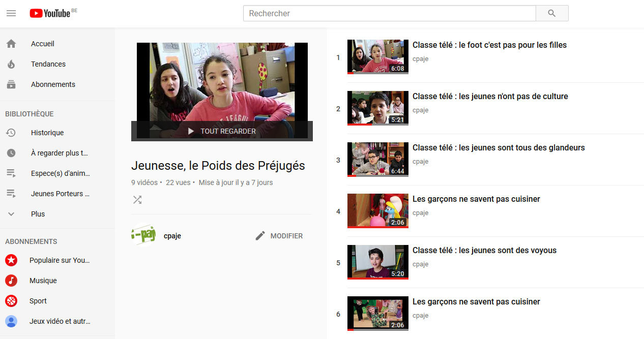Click the shuffle playlist icon

(137, 200)
